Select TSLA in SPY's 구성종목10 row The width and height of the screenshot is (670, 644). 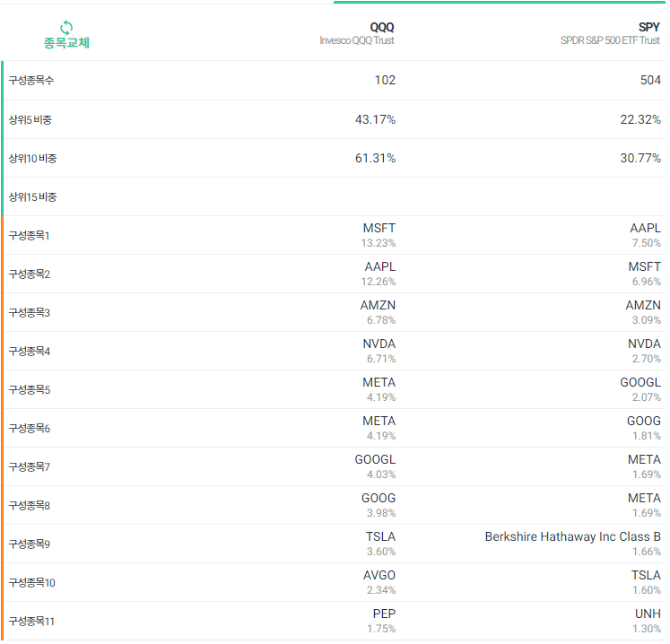646,576
